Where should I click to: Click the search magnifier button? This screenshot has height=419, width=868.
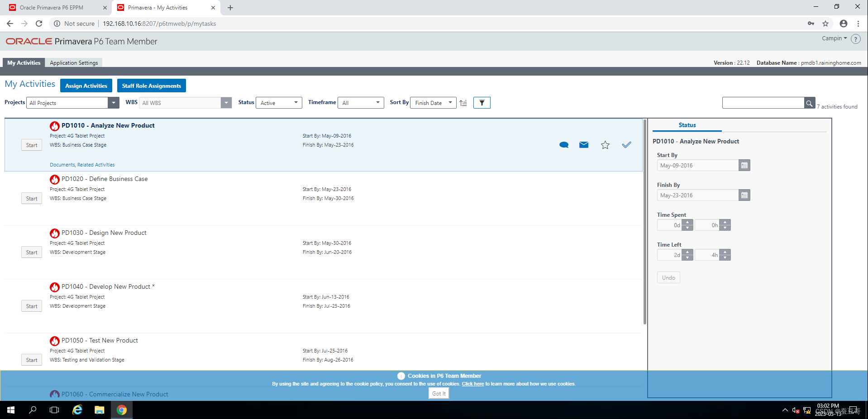click(x=809, y=103)
